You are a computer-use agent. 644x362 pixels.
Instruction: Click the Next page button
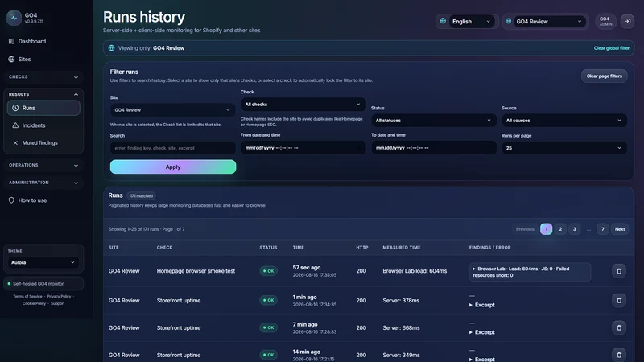tap(620, 229)
